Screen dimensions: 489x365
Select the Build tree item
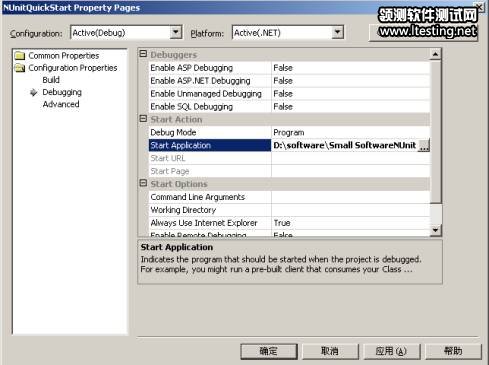(51, 80)
